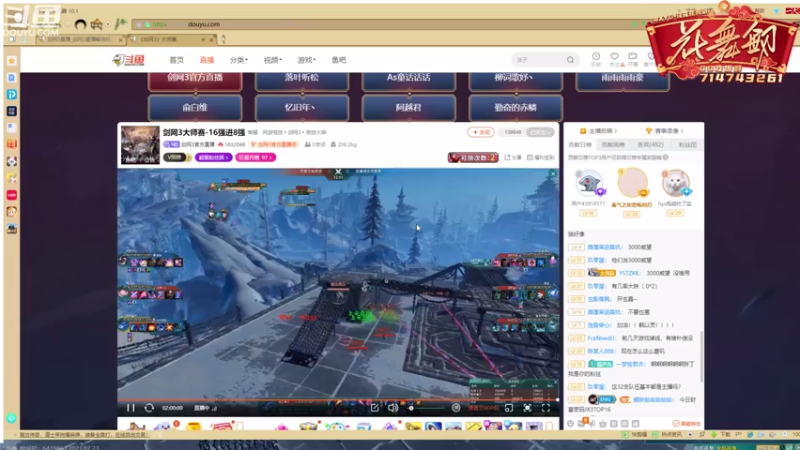Click the share 分享 link

click(513, 158)
